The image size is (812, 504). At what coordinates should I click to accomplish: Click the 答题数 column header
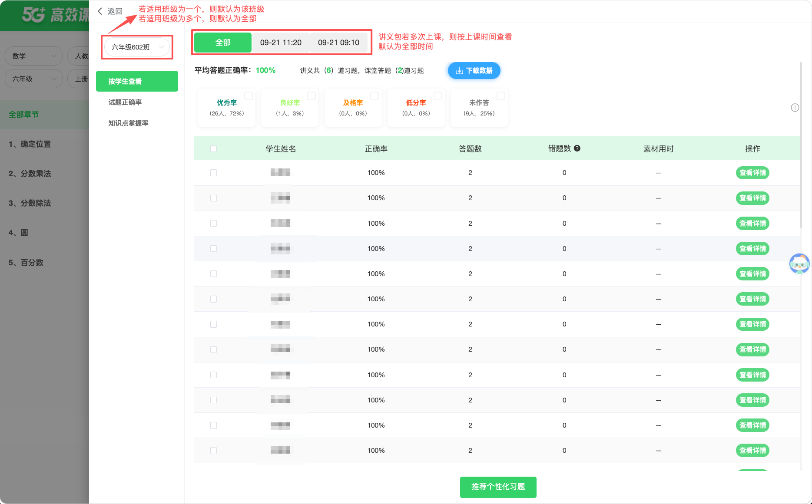pos(470,148)
